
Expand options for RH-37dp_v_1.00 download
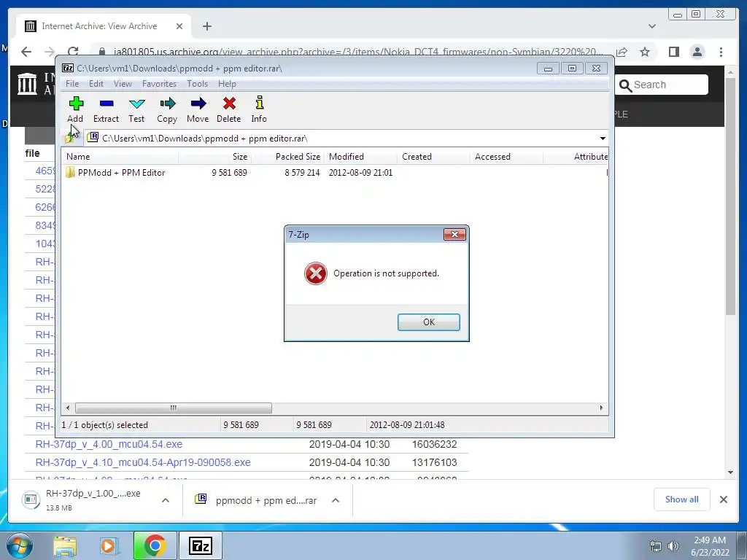click(166, 500)
